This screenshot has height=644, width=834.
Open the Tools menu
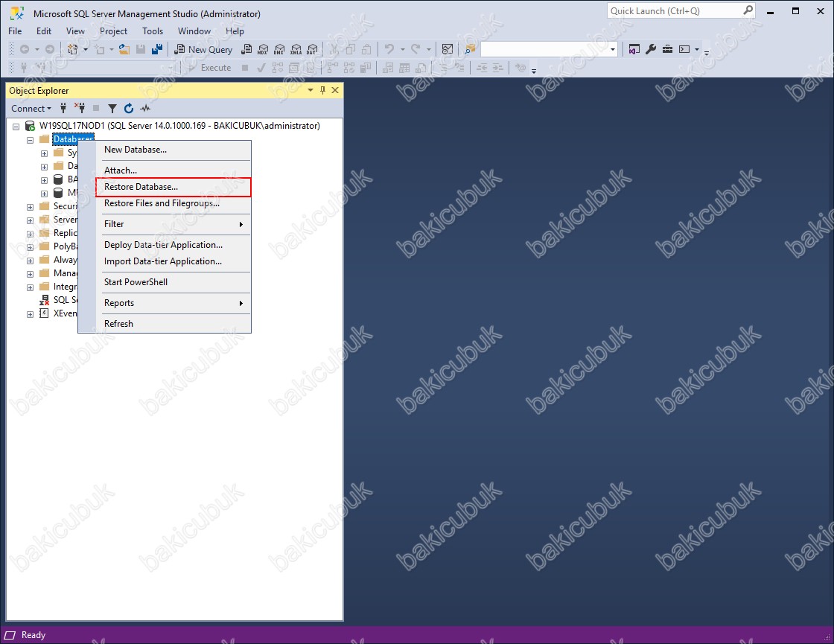pyautogui.click(x=153, y=31)
